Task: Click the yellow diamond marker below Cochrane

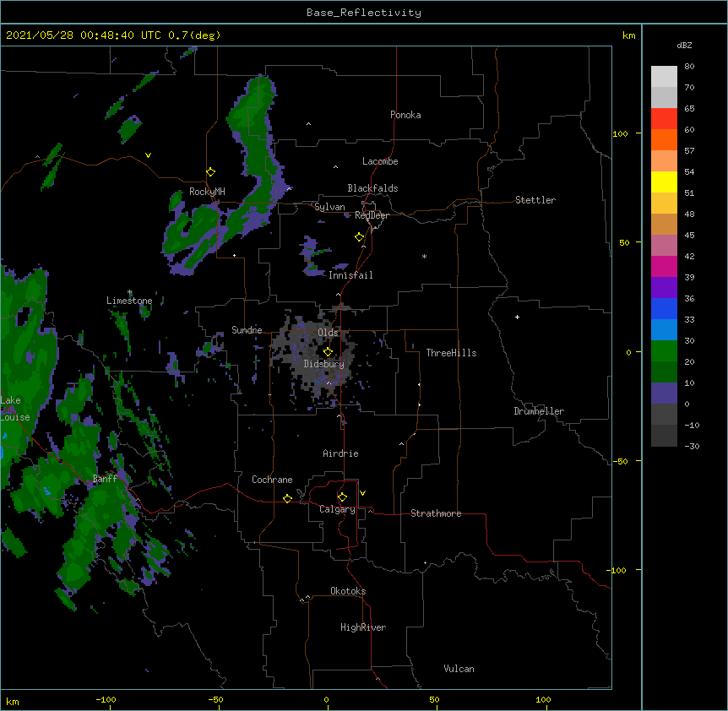Action: pyautogui.click(x=287, y=498)
